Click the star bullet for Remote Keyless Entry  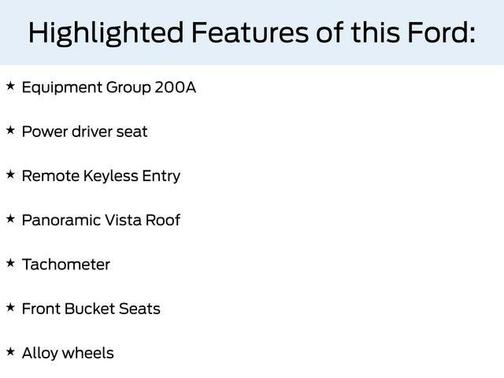point(11,175)
